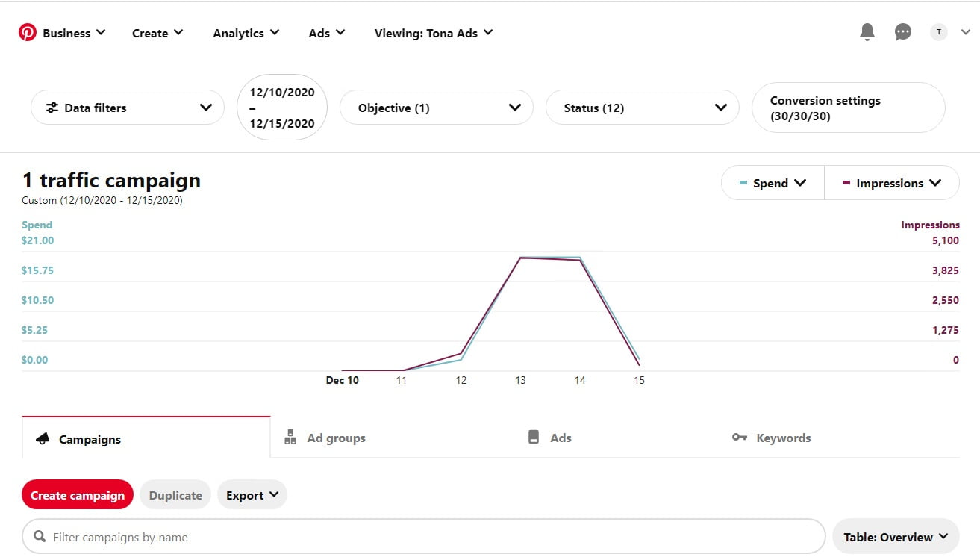Open the Business menu
980x557 pixels.
[x=73, y=33]
